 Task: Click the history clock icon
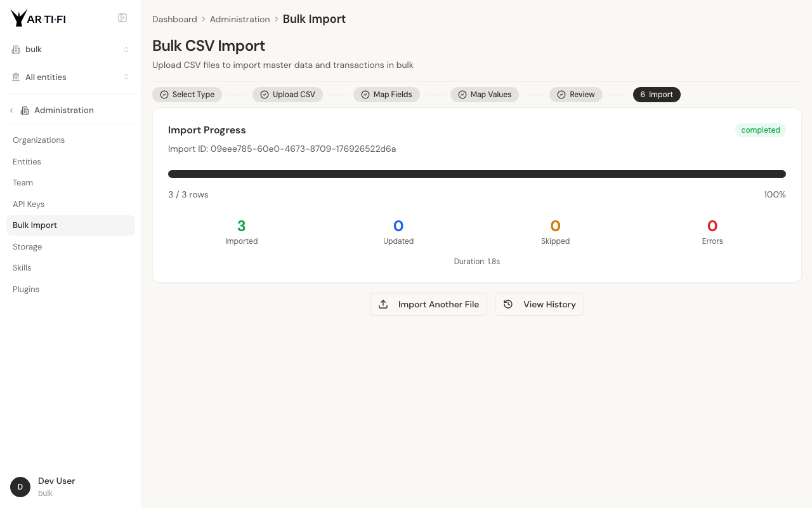508,304
